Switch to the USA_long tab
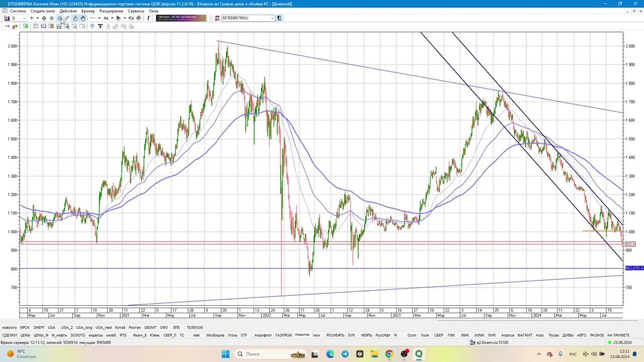 pyautogui.click(x=84, y=328)
